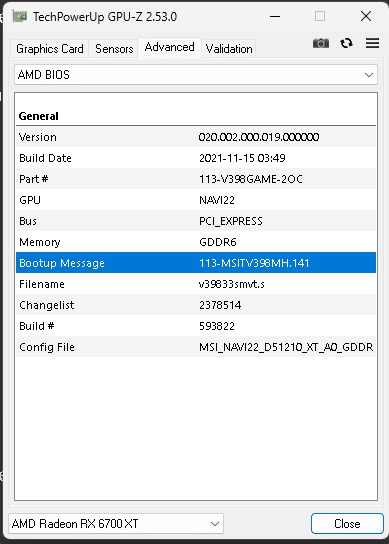The height and width of the screenshot is (544, 389).
Task: Select the Filename row
Action: tap(196, 284)
